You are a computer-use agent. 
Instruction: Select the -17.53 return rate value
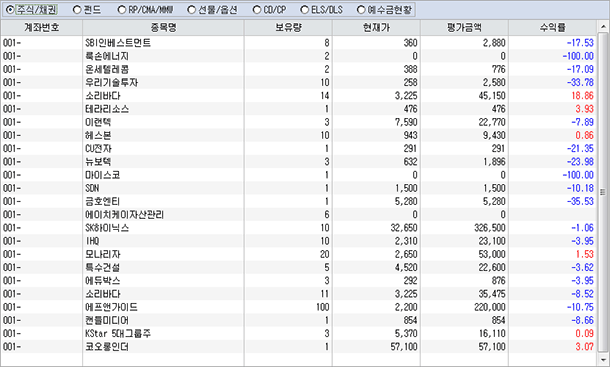coord(580,43)
